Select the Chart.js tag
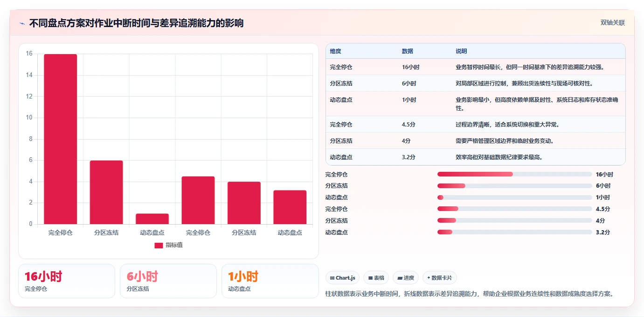The width and height of the screenshot is (644, 317). click(x=343, y=278)
